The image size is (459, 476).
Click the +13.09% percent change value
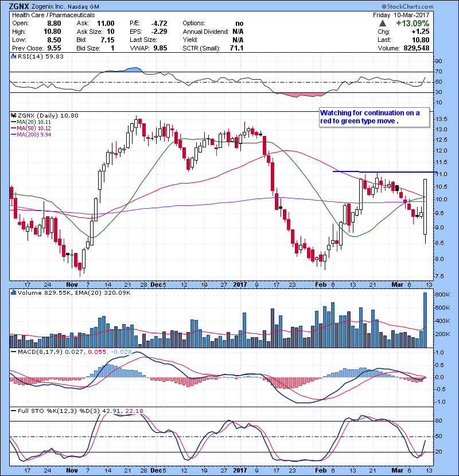point(413,24)
